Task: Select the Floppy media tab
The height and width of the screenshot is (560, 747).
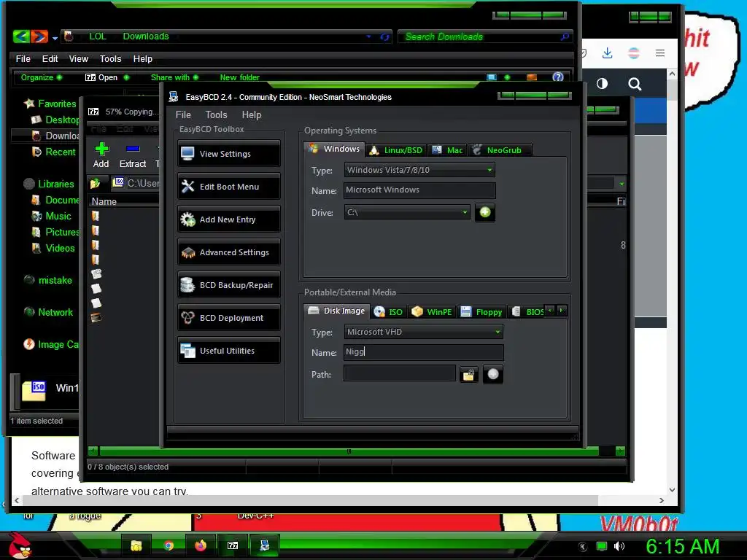Action: pyautogui.click(x=481, y=312)
